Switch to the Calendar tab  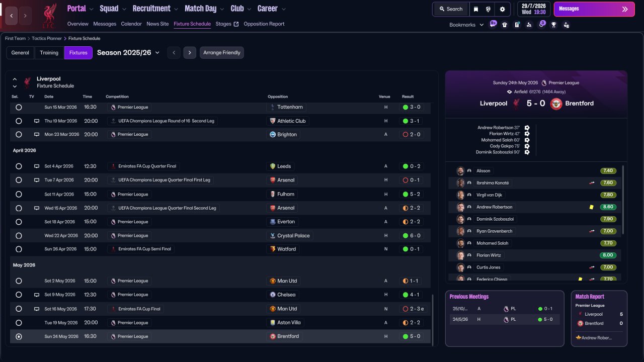[131, 24]
